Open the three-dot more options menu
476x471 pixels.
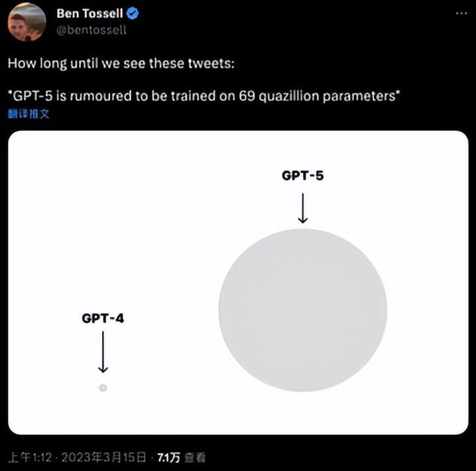pos(461,13)
